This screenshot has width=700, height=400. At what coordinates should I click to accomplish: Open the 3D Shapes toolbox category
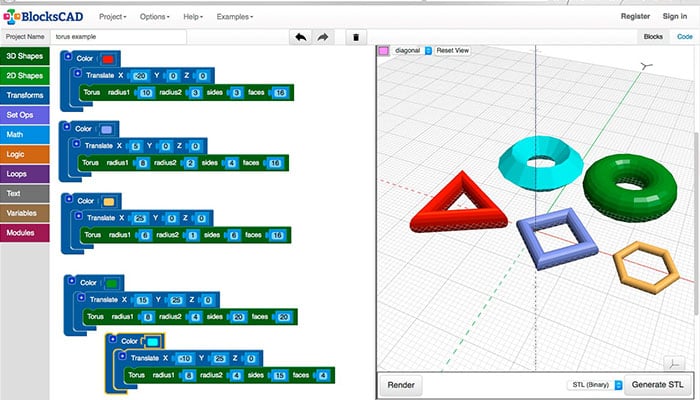(25, 56)
